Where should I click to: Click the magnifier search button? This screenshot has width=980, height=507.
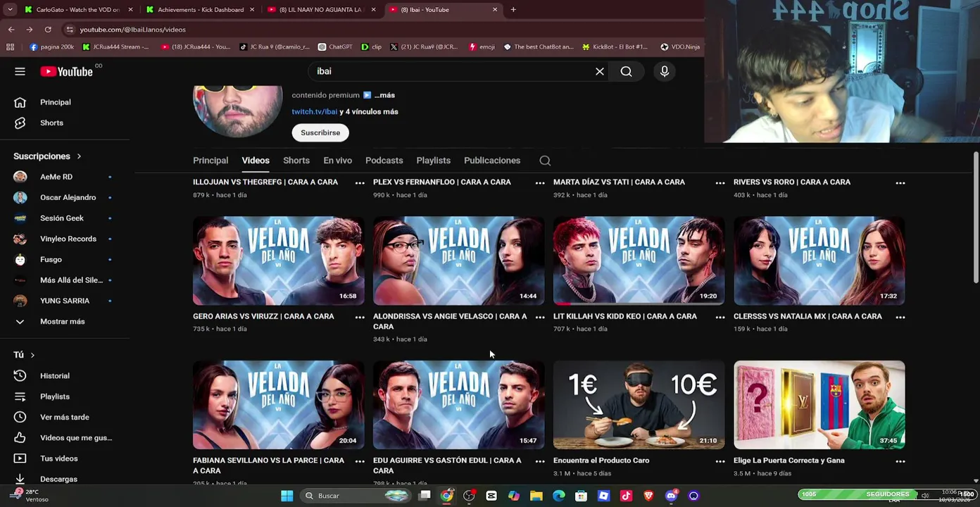626,71
